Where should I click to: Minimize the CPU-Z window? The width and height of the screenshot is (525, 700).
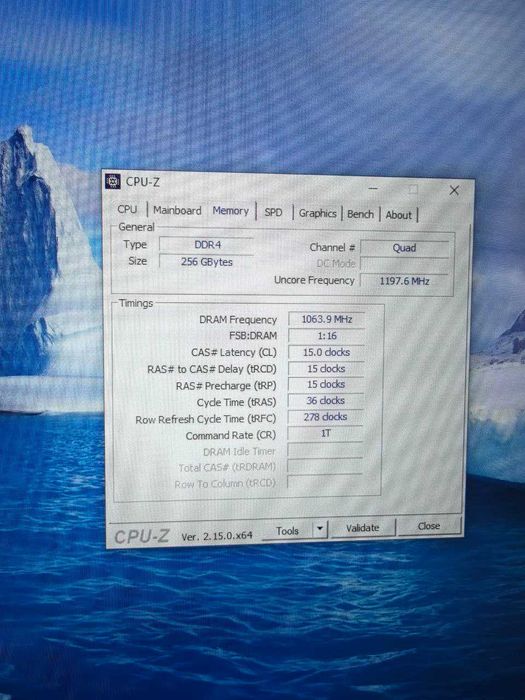pyautogui.click(x=373, y=188)
